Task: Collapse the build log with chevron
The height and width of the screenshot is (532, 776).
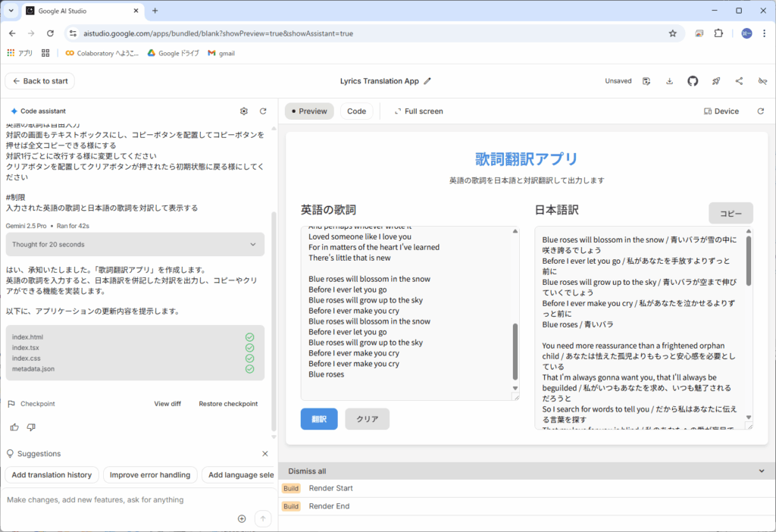Action: point(762,471)
